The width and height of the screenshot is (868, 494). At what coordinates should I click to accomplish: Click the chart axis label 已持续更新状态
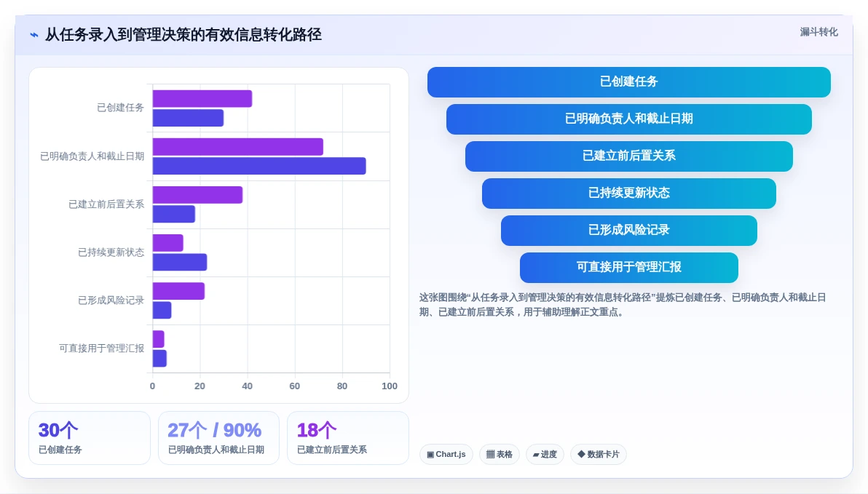point(111,252)
